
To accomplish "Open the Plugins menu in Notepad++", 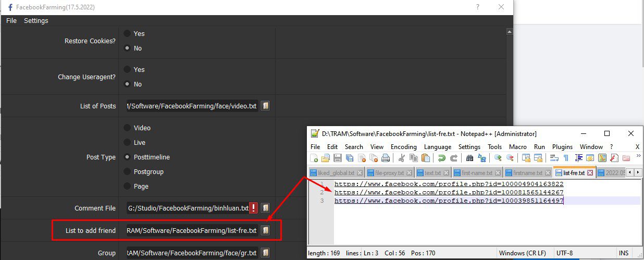I will [x=563, y=147].
